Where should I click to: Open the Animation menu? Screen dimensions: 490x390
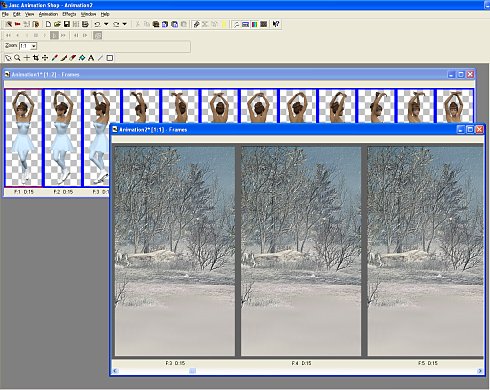pos(48,14)
